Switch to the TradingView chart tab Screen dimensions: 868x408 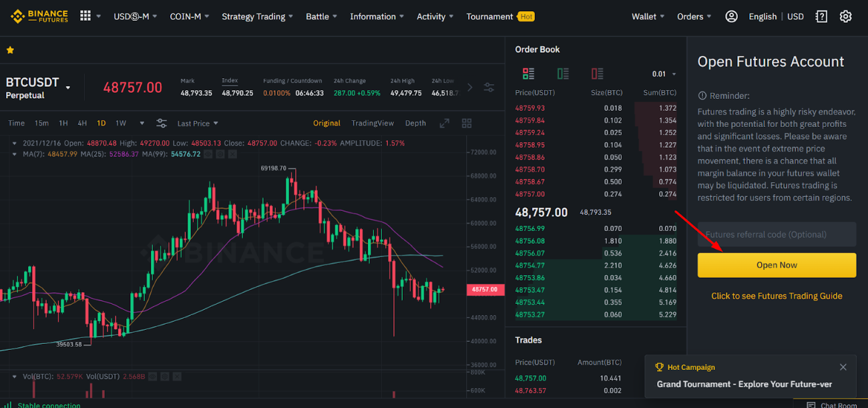[x=373, y=123]
